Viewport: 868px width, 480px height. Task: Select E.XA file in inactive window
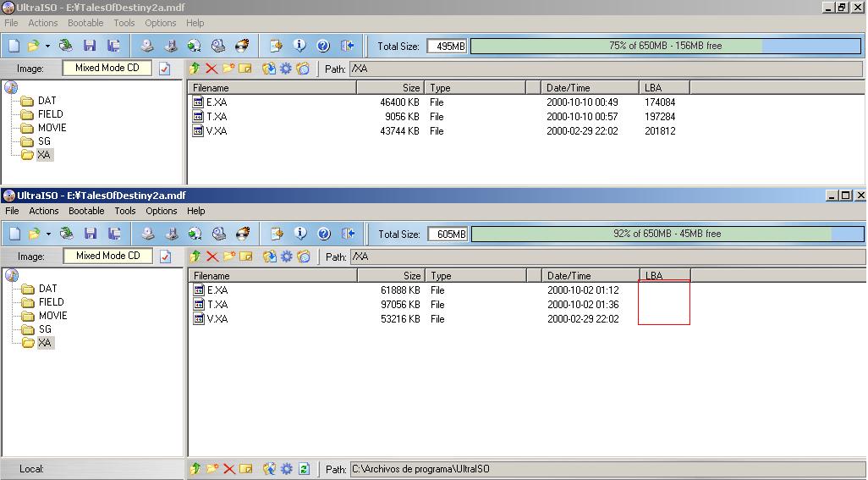pos(210,102)
